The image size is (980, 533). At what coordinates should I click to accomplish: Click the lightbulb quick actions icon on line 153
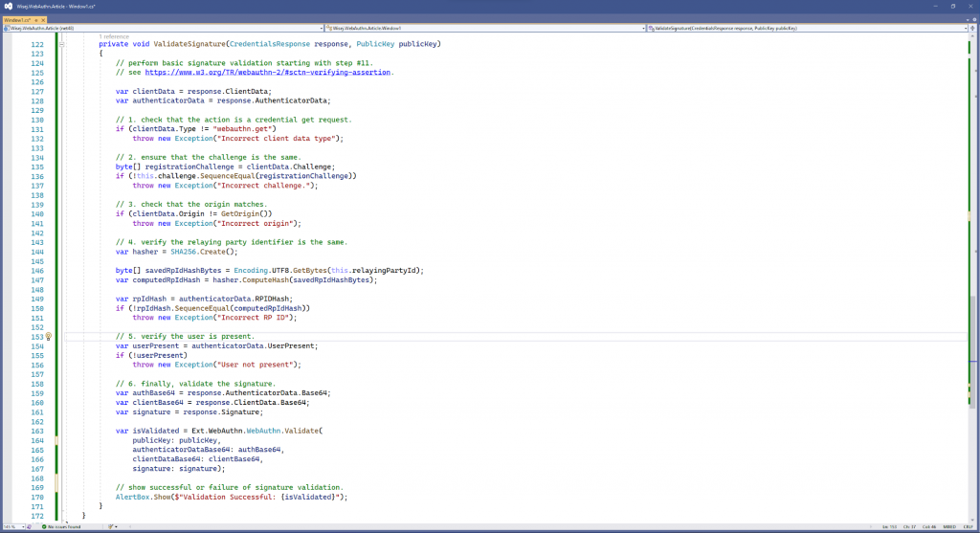click(x=49, y=336)
